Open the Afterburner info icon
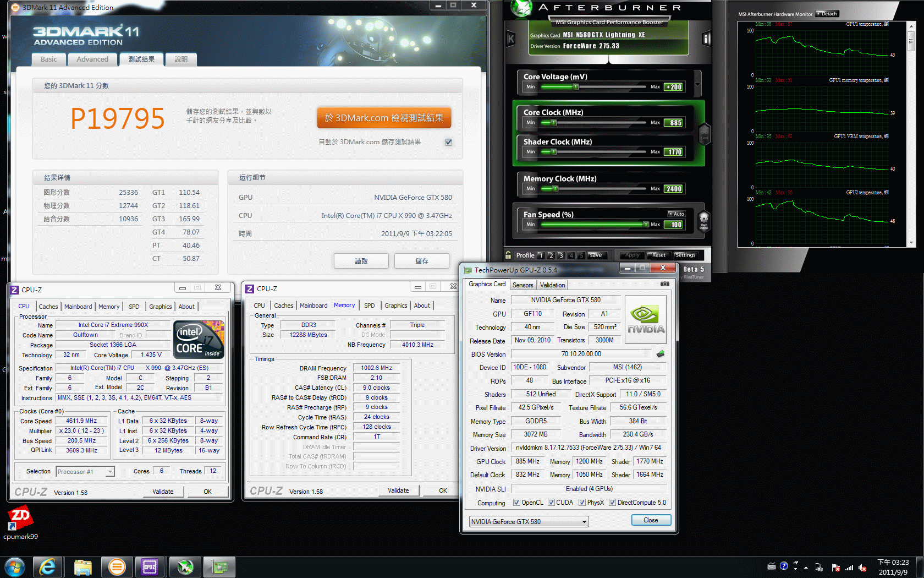 [x=707, y=39]
